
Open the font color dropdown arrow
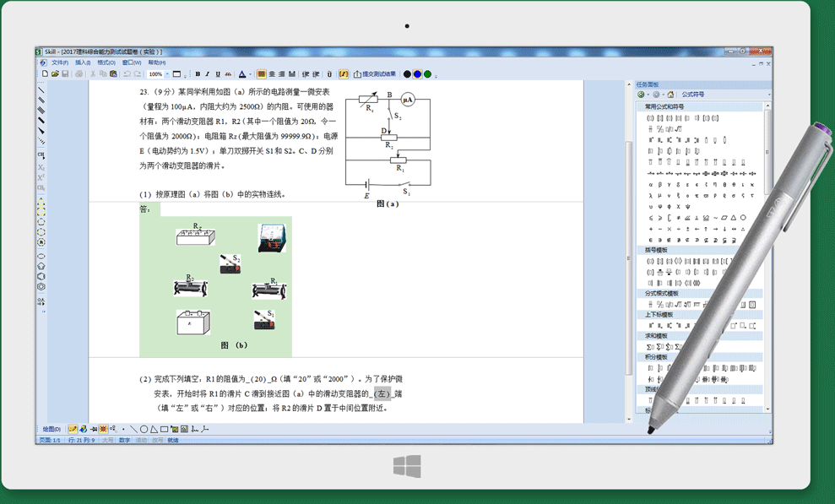(x=250, y=74)
